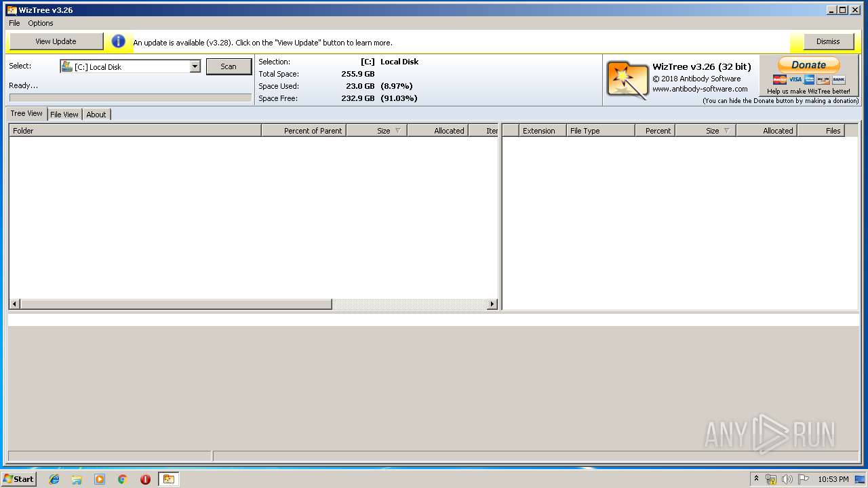Click the network tray icon
This screenshot has height=488, width=868.
pyautogui.click(x=771, y=479)
